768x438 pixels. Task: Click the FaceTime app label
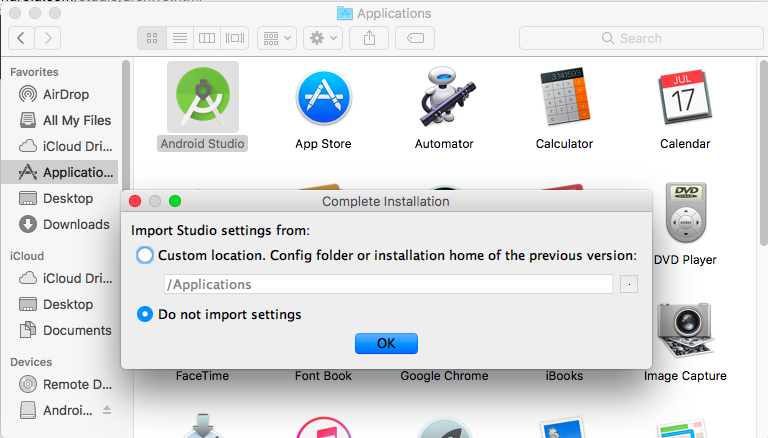coord(202,376)
